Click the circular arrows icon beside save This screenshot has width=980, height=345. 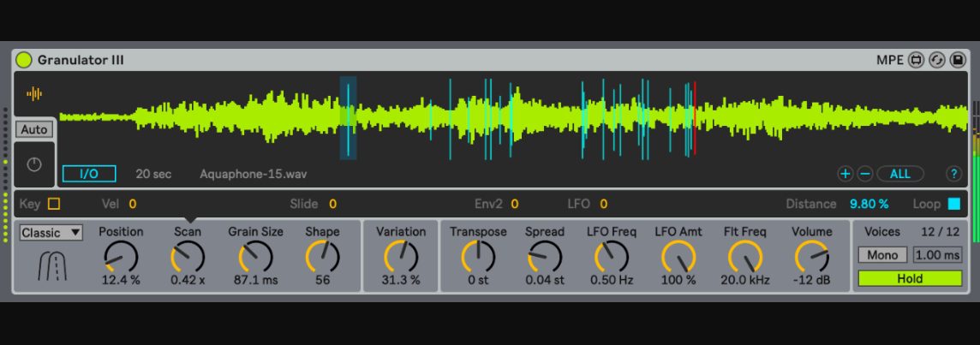click(936, 60)
